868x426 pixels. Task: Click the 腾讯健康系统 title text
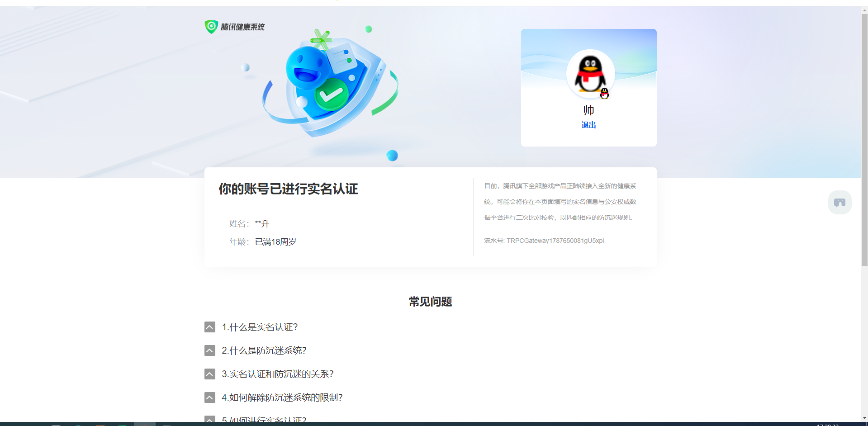tap(243, 27)
